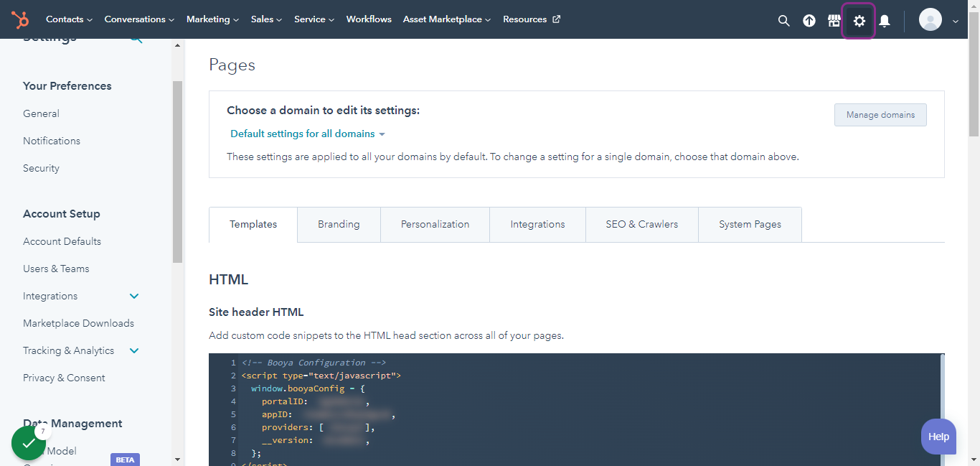Open Notifications in sidebar
The width and height of the screenshot is (980, 466).
click(x=52, y=141)
